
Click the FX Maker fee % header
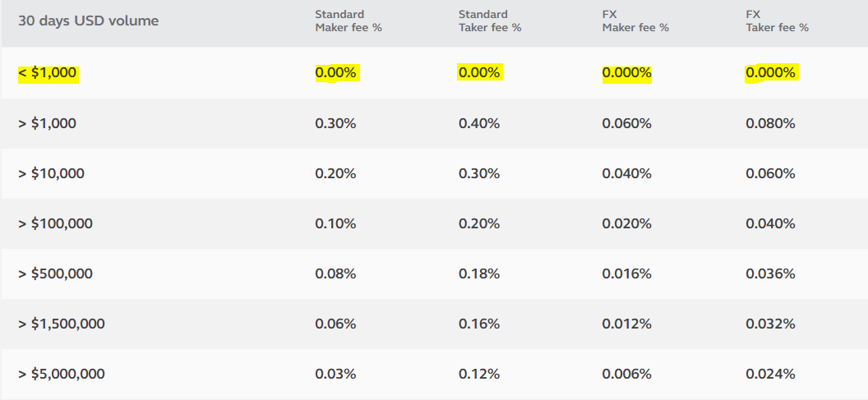pyautogui.click(x=635, y=21)
